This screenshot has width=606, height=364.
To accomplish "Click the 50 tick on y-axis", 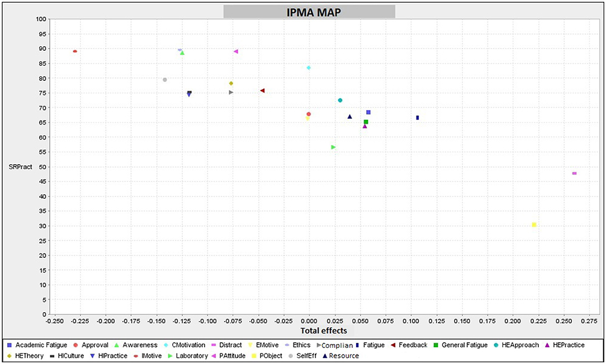I will 43,167.
